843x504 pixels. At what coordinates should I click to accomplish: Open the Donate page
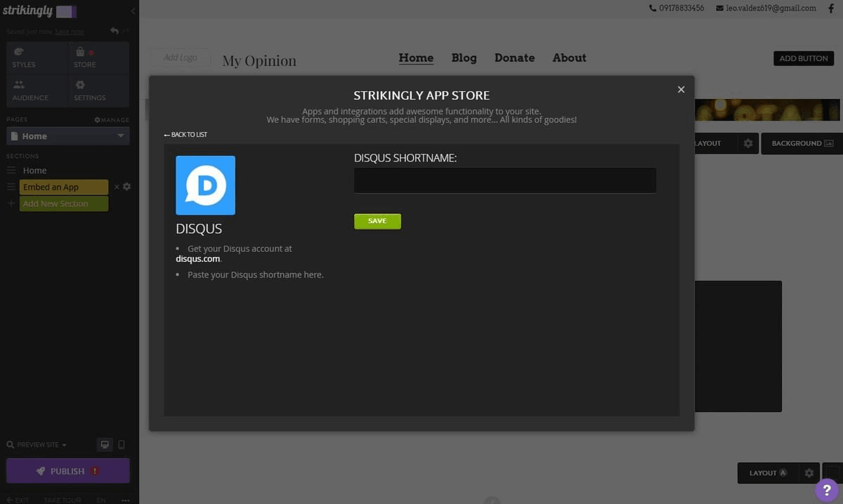514,58
